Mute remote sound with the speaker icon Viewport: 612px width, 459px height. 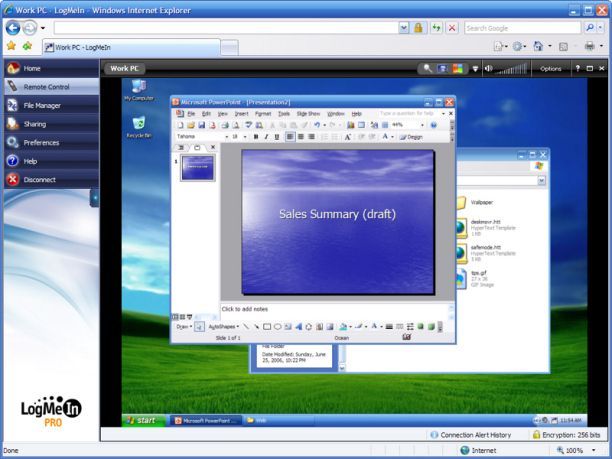point(488,69)
